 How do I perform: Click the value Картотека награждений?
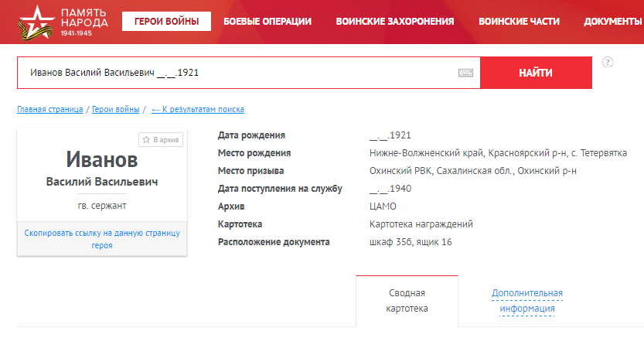point(421,224)
